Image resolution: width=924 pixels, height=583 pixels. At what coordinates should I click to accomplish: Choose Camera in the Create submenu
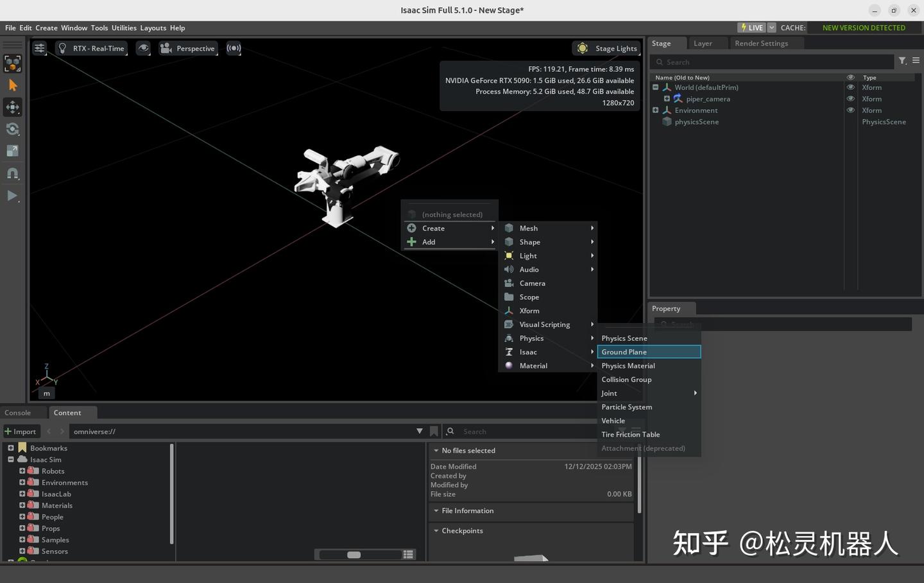[x=548, y=283]
